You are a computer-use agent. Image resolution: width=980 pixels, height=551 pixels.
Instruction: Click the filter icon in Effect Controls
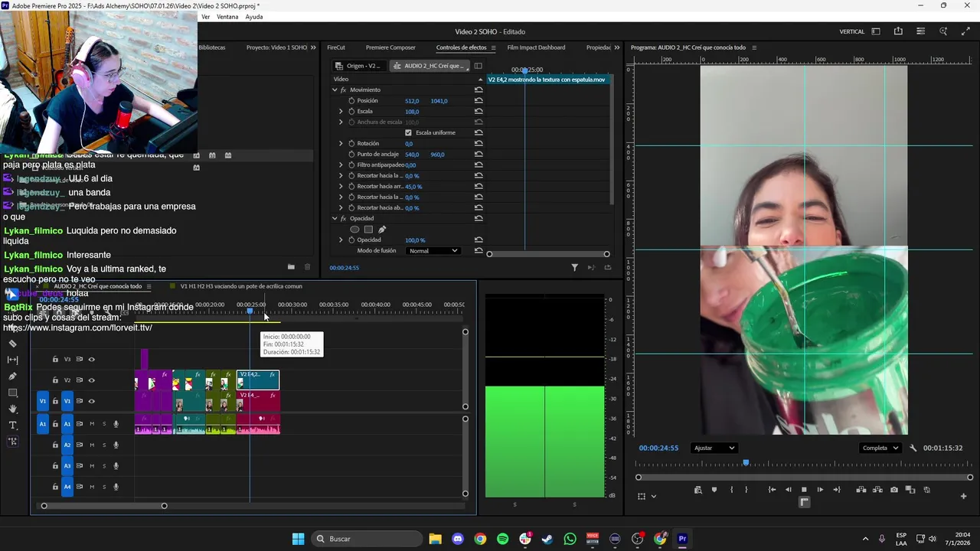click(574, 267)
